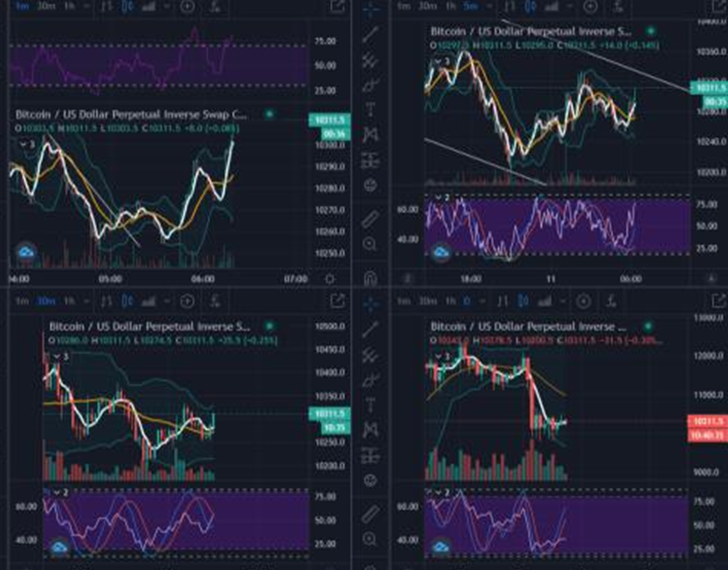Select the trend line tool beside the daily chart
The height and width of the screenshot is (570, 728).
[370, 330]
